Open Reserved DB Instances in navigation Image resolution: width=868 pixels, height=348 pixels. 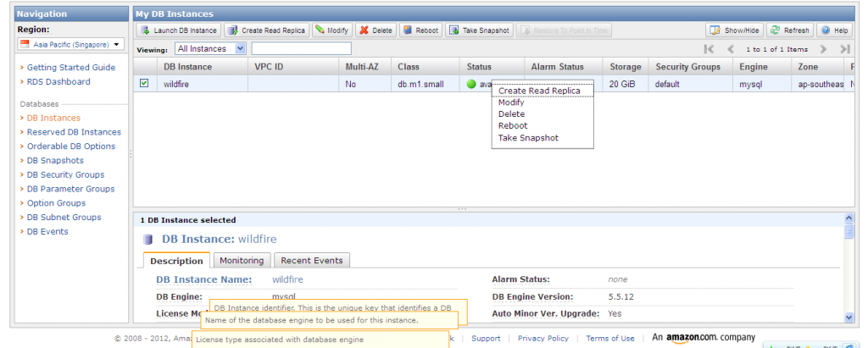pos(74,132)
